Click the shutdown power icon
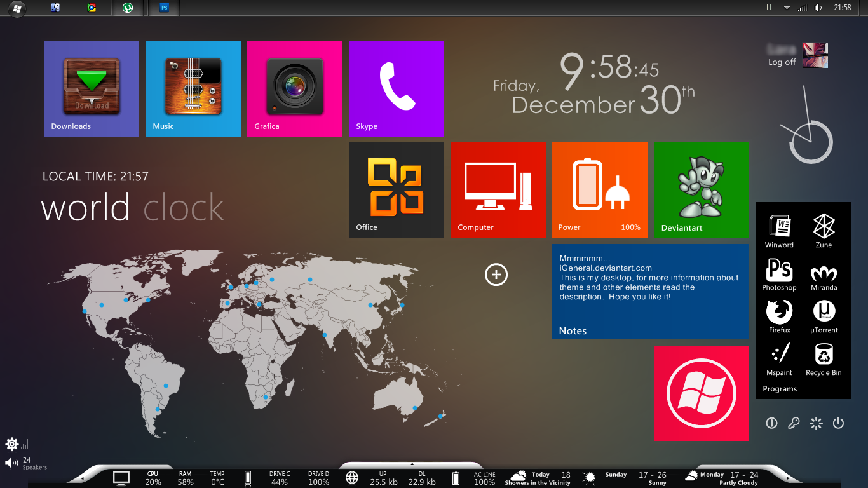The image size is (868, 488). (839, 423)
